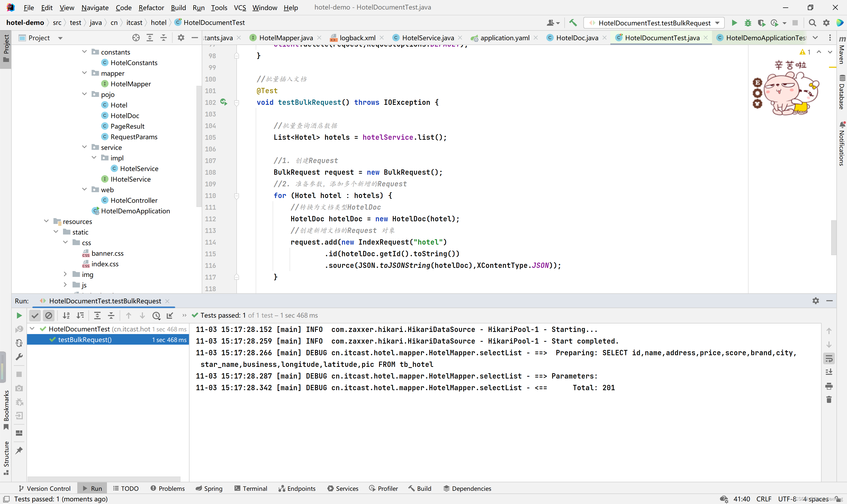The height and width of the screenshot is (504, 847).
Task: Open Dependencies tool window button
Action: pos(467,488)
